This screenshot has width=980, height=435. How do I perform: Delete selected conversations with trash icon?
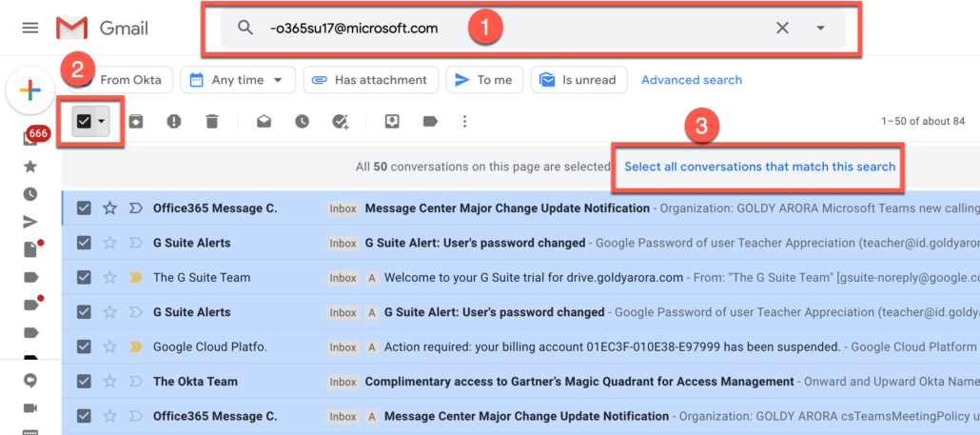pyautogui.click(x=212, y=121)
